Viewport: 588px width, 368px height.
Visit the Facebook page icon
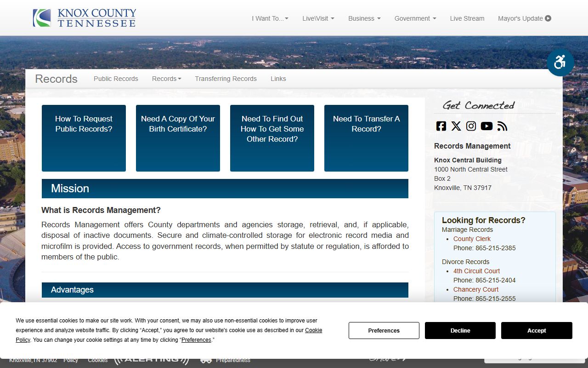tap(441, 126)
